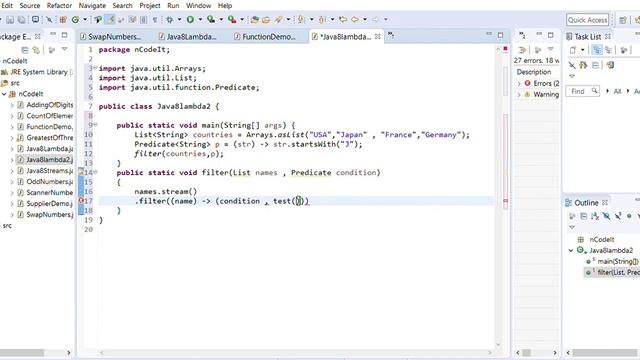
Task: Open the Navigate menu
Action: click(x=92, y=6)
